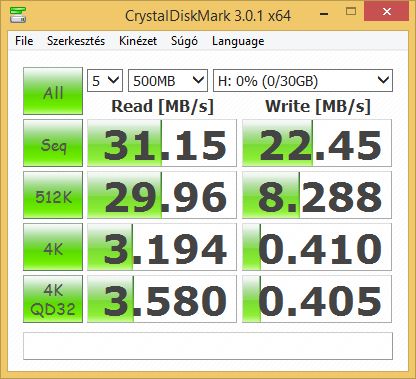Start the 4K test

tap(53, 247)
